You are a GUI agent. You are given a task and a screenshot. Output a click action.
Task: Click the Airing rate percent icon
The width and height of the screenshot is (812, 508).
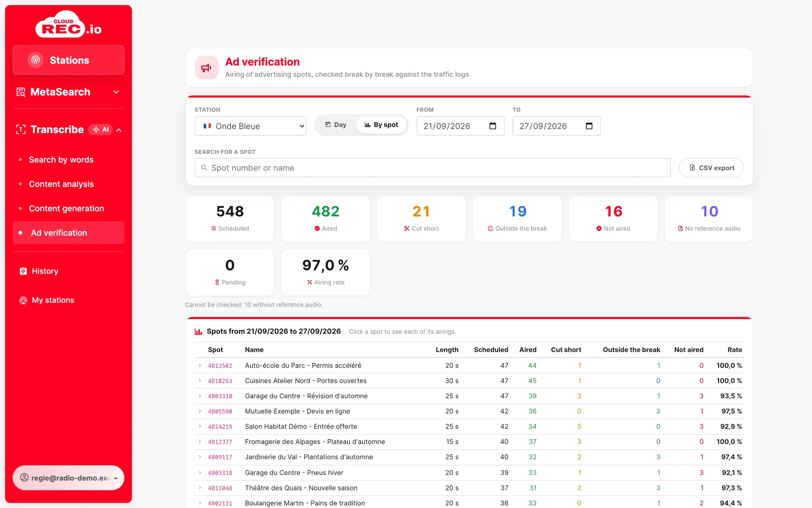click(309, 282)
